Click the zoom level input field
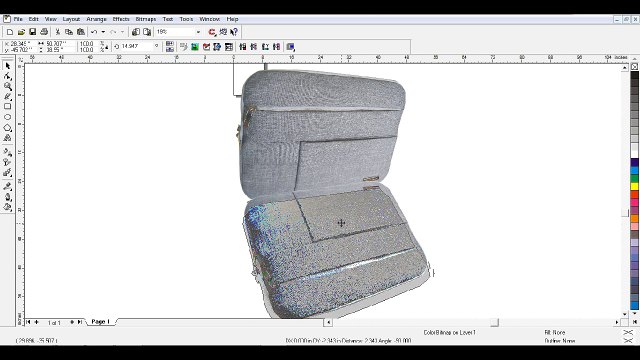Viewport: 640px width, 360px height. (x=175, y=32)
